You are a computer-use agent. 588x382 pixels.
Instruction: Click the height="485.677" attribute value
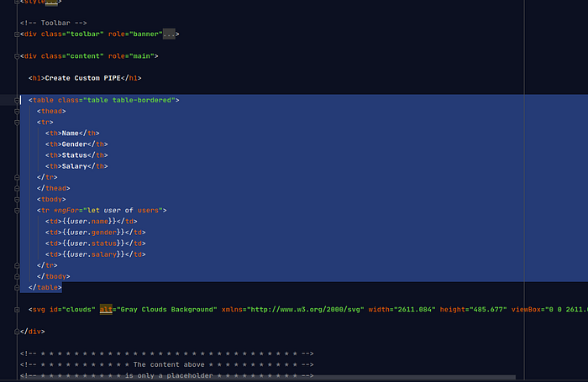(x=486, y=310)
